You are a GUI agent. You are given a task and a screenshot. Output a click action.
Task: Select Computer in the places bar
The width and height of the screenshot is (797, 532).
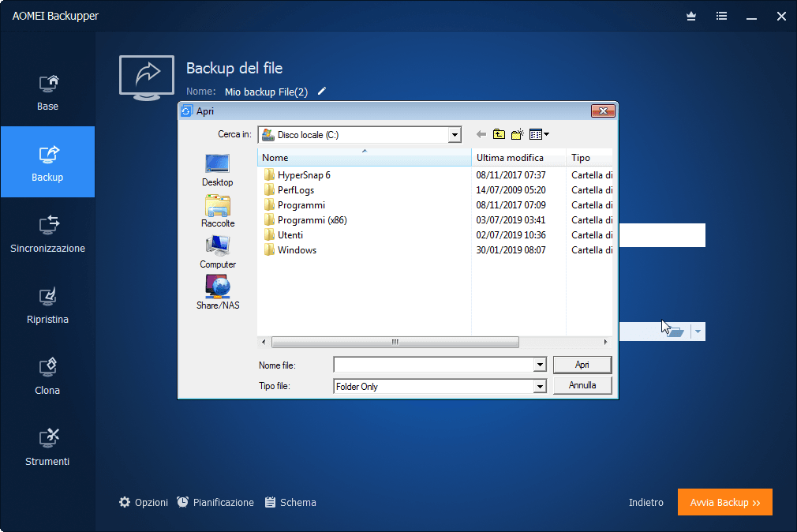pos(218,253)
